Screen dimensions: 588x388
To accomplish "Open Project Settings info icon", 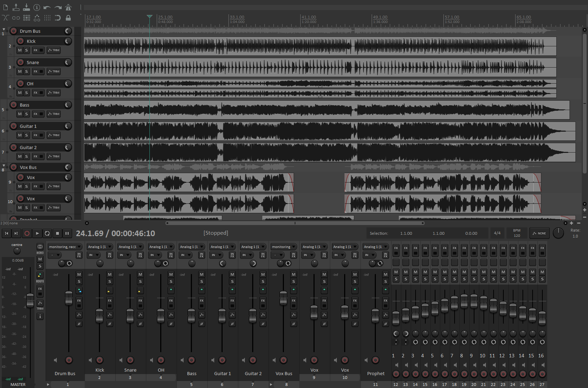I will click(37, 7).
